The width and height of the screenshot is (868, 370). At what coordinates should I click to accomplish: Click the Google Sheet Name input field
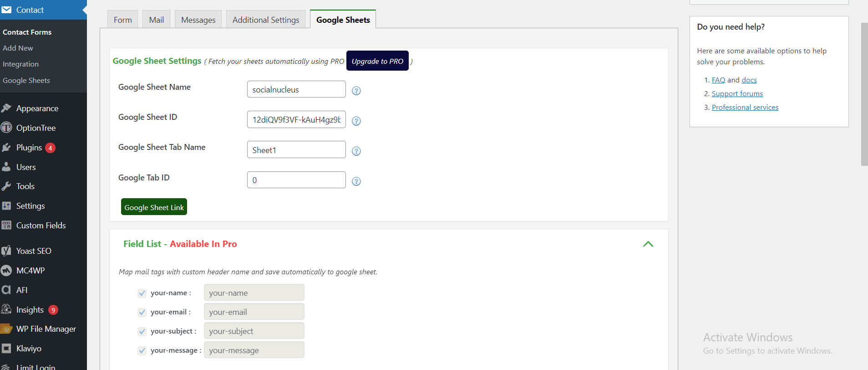coord(296,89)
